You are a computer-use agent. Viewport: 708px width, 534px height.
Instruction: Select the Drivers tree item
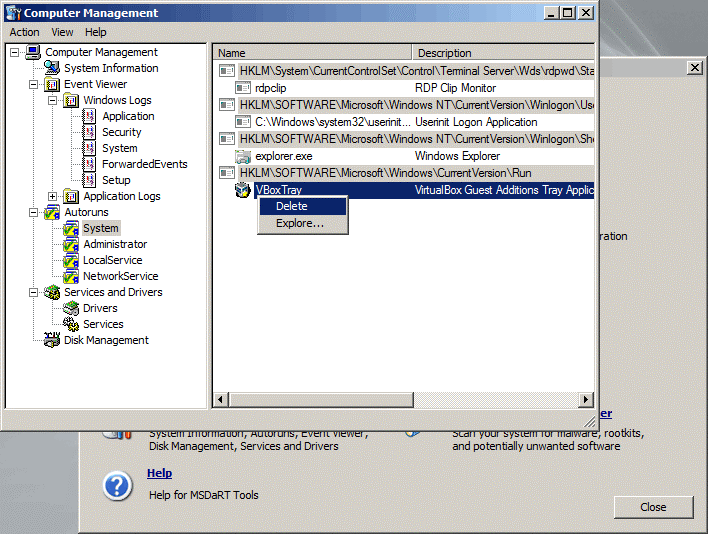[x=100, y=308]
